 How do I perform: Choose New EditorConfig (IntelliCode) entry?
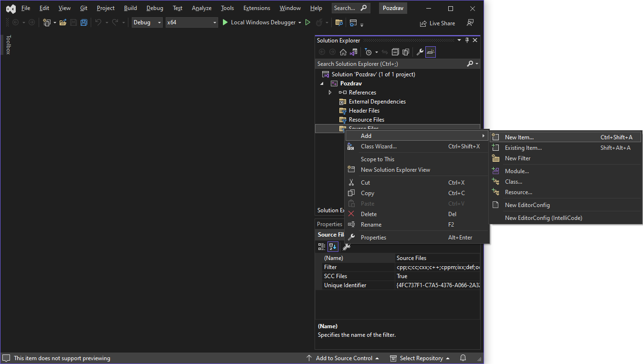click(565, 218)
